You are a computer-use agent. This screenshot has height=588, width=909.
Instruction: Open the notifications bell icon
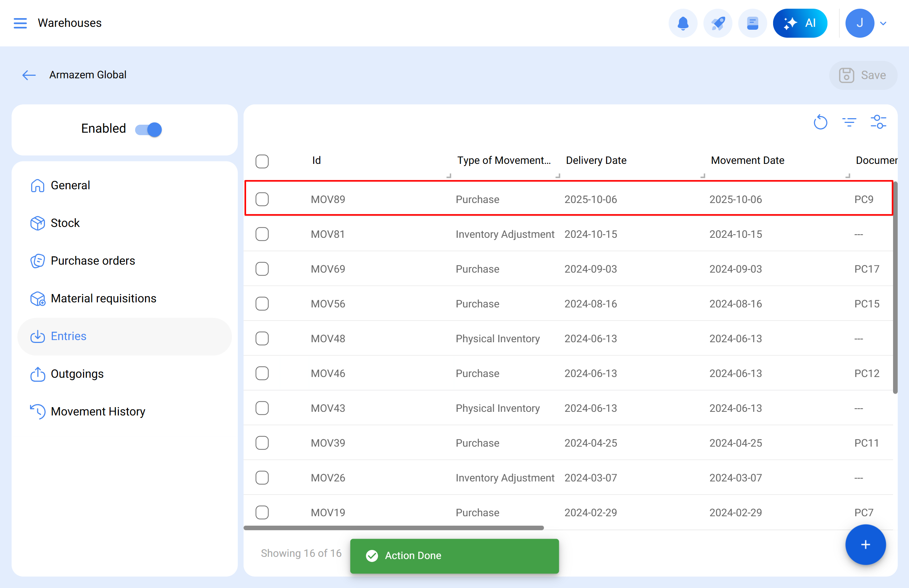click(x=683, y=23)
